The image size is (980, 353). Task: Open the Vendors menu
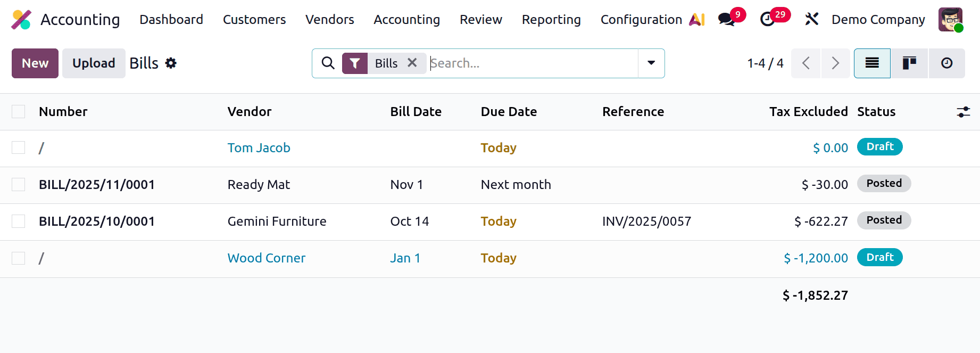point(329,19)
